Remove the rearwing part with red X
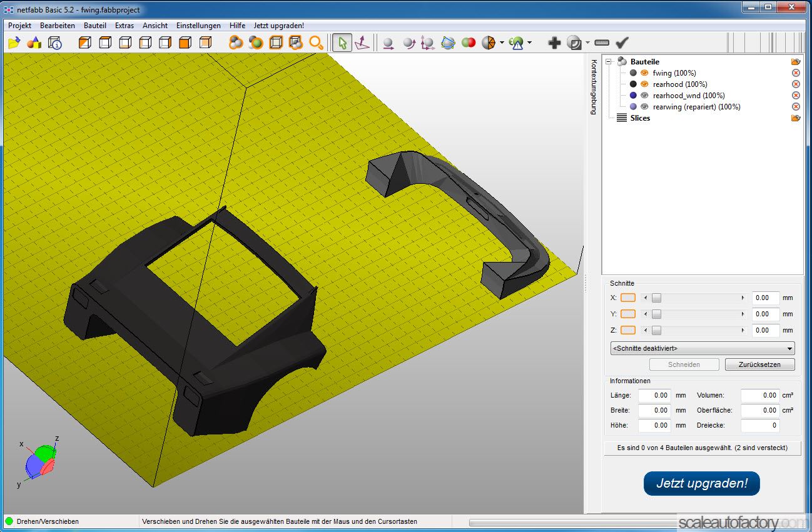Screen dimensions: 812x532 [796, 107]
